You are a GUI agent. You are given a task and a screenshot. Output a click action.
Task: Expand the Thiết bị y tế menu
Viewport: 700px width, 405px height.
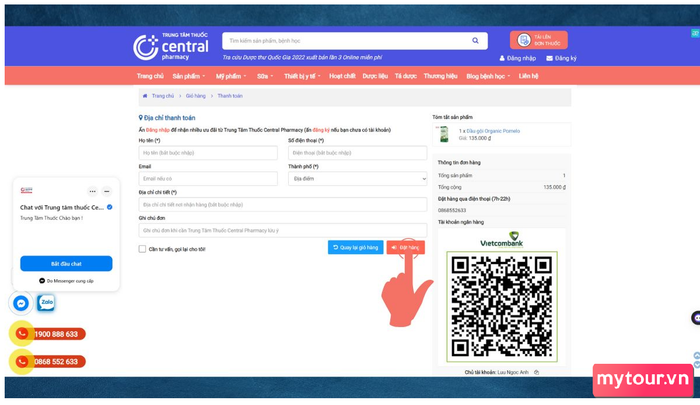tap(302, 76)
